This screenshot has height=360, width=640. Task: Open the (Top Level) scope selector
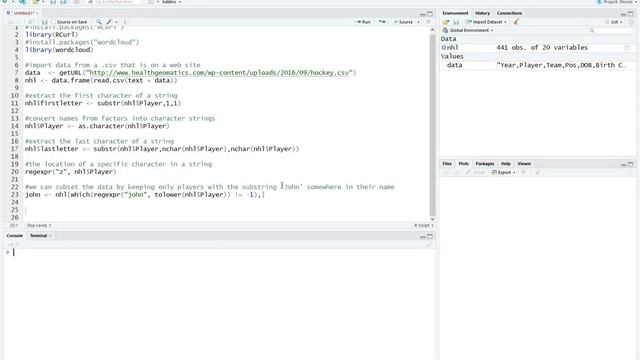39,225
